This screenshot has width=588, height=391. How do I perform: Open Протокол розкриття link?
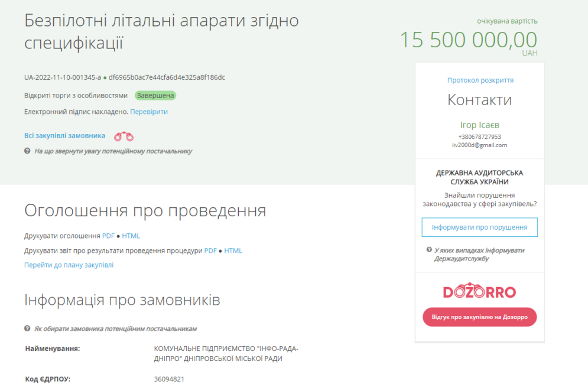coord(480,80)
